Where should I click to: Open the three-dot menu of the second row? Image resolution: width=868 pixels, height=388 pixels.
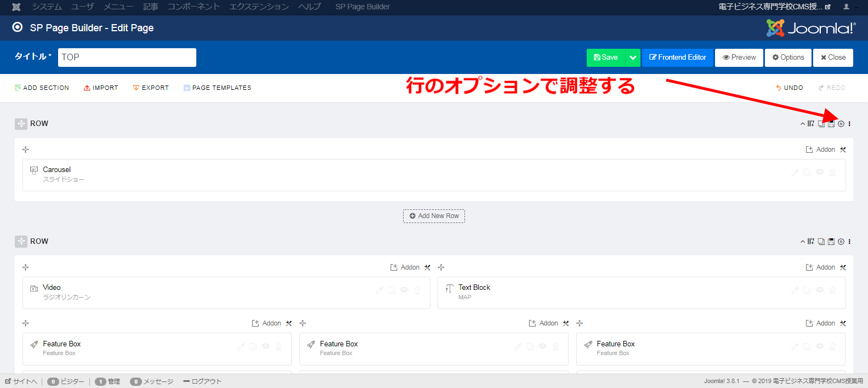point(849,242)
